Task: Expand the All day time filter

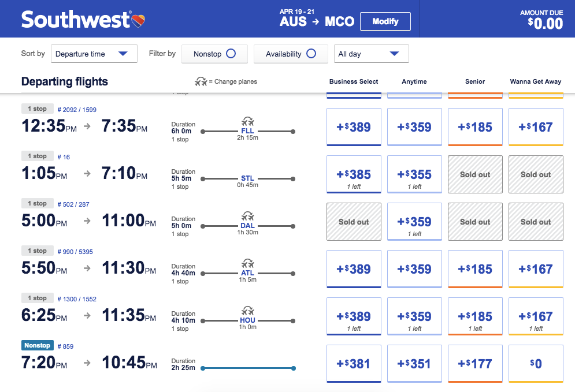Action: [x=372, y=54]
